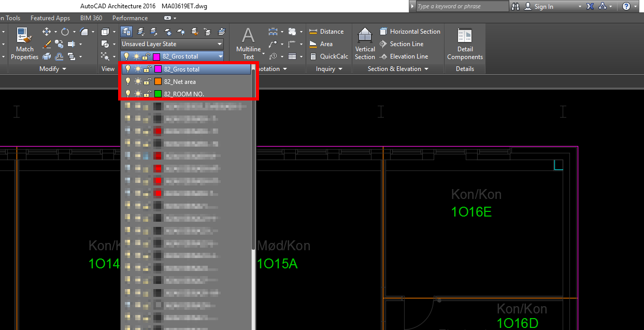Image resolution: width=644 pixels, height=330 pixels.
Task: Lock the 82_Gros total layer in list
Action: [147, 69]
